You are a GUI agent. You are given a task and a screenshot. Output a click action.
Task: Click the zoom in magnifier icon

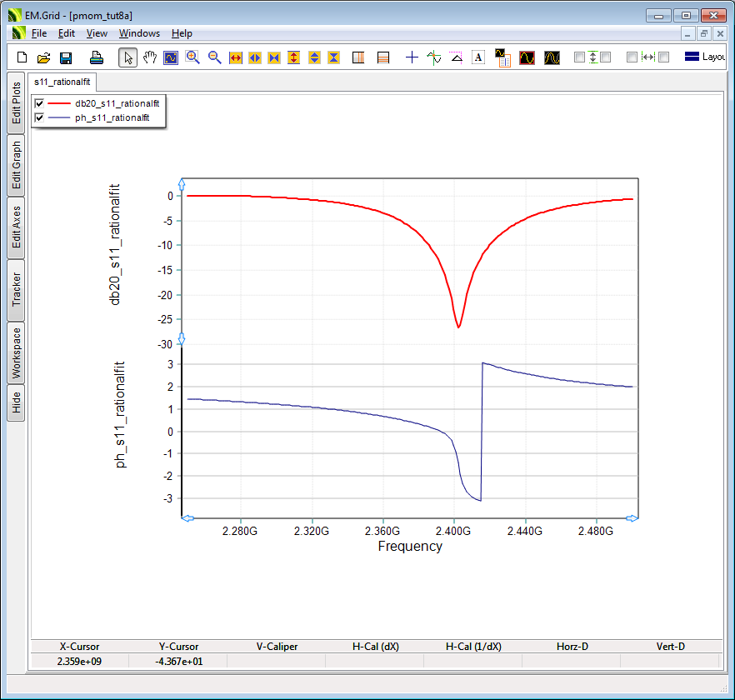click(x=192, y=57)
